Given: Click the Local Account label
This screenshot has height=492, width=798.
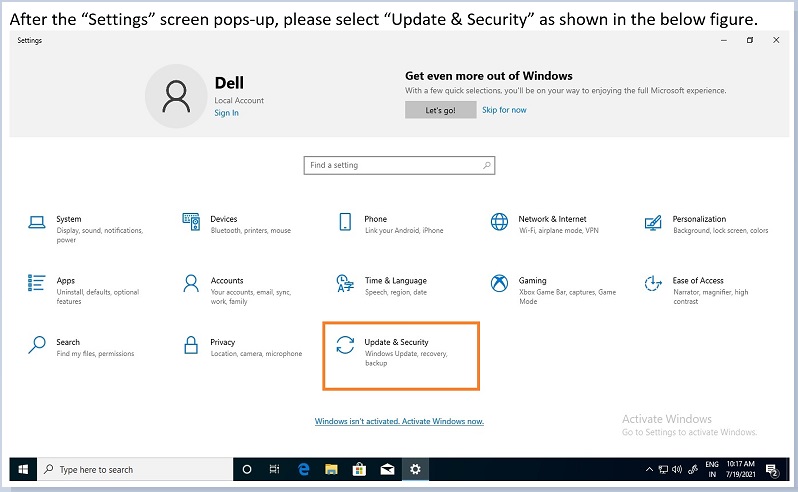Looking at the screenshot, I should click(x=239, y=101).
